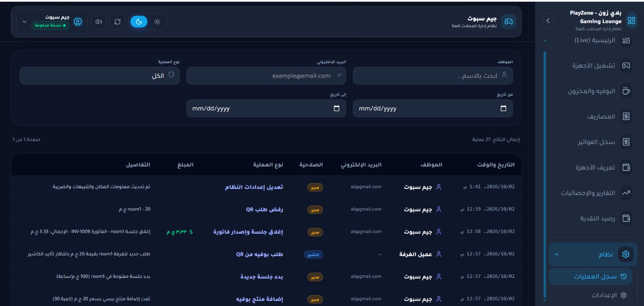Click the الموظف search by name field
Screen dimensions: 644x306
pos(433,76)
